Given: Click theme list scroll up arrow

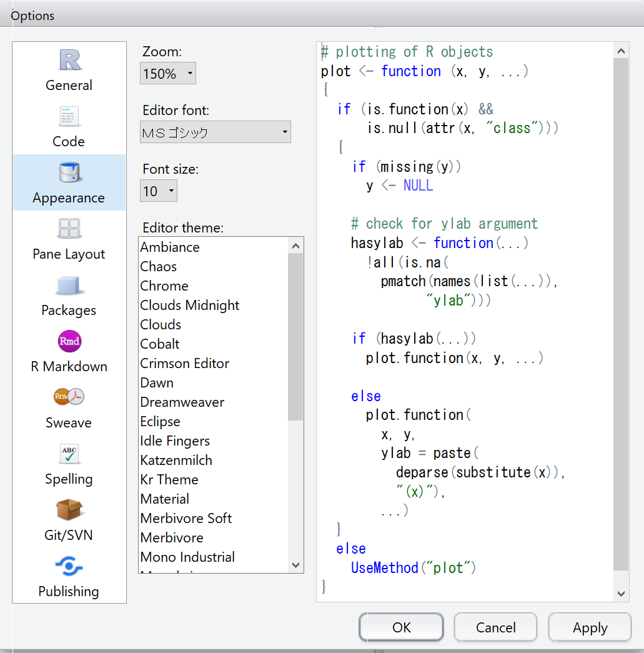Looking at the screenshot, I should tap(295, 246).
